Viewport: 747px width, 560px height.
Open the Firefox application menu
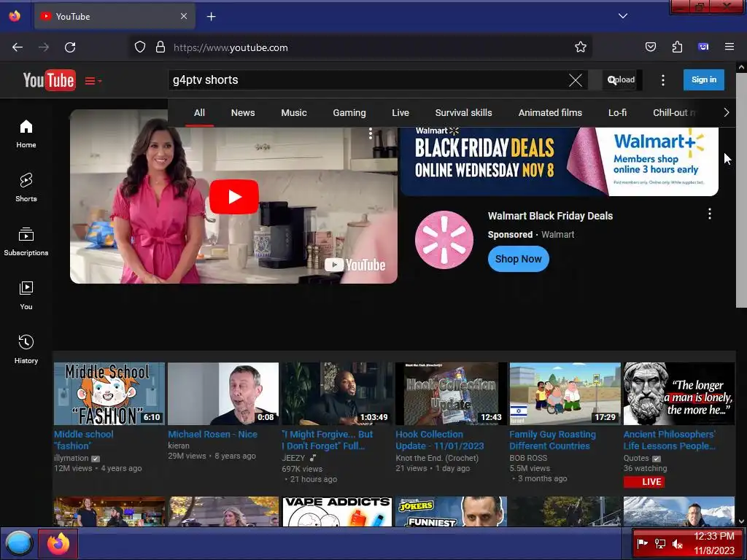click(x=729, y=47)
